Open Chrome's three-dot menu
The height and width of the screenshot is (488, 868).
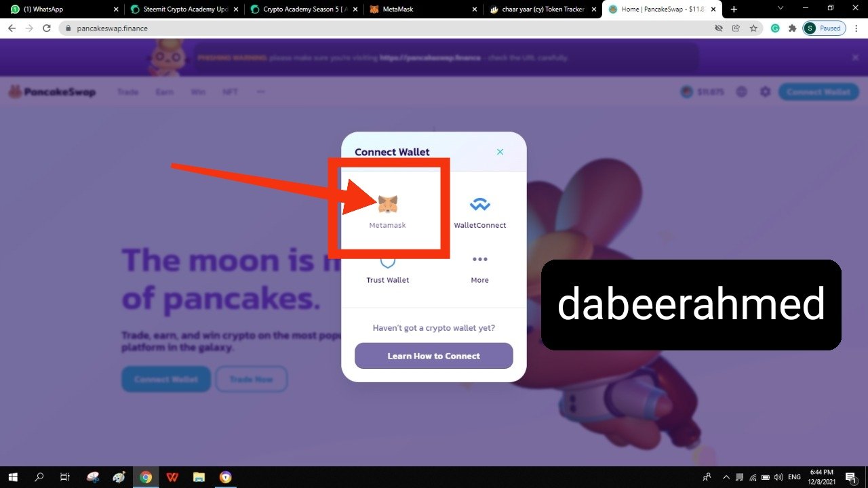pyautogui.click(x=857, y=28)
